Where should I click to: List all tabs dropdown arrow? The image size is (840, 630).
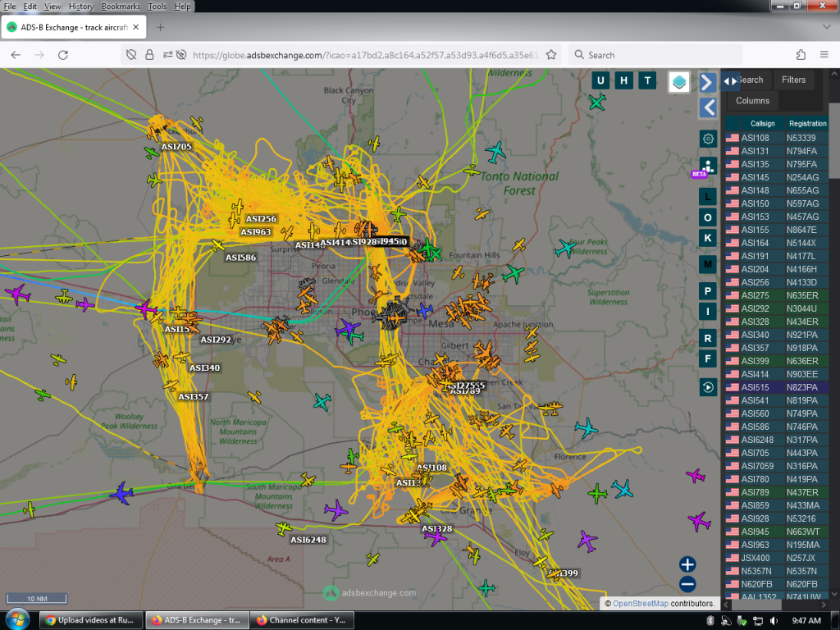(826, 27)
